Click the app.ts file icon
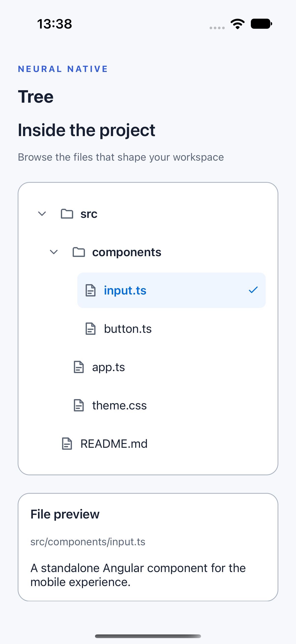296x644 pixels. click(79, 367)
